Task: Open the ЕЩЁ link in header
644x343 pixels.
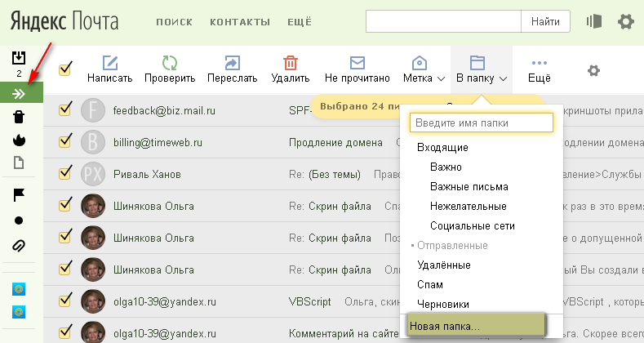Action: [300, 22]
